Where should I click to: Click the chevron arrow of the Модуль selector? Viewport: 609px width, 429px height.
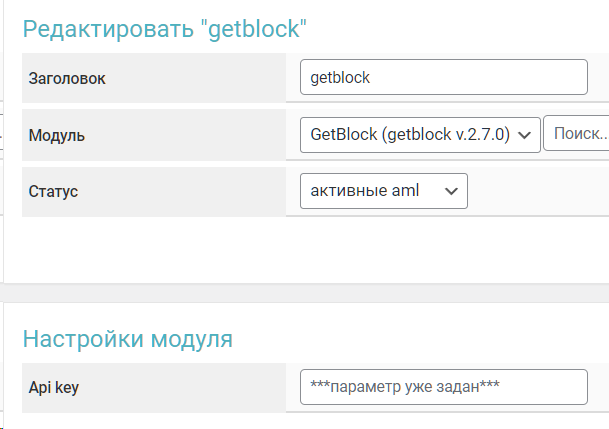tap(524, 134)
